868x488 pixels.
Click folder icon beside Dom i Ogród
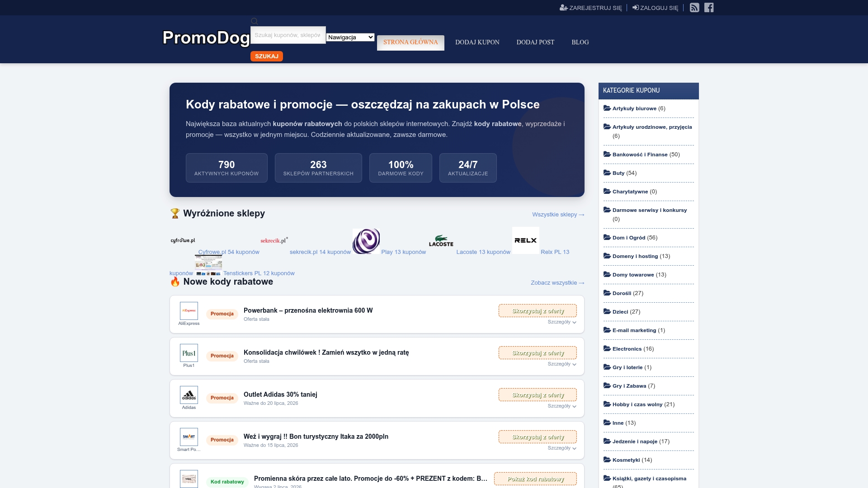(607, 237)
